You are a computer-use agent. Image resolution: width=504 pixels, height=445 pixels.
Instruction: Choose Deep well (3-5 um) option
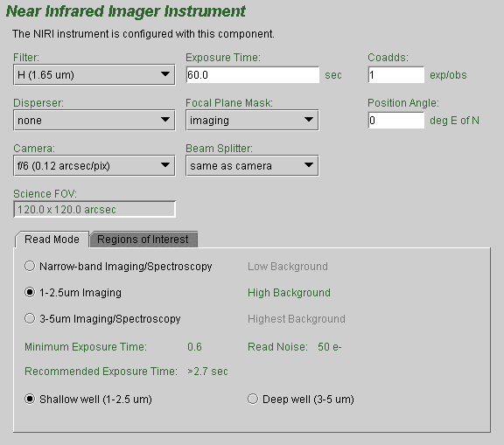[253, 399]
